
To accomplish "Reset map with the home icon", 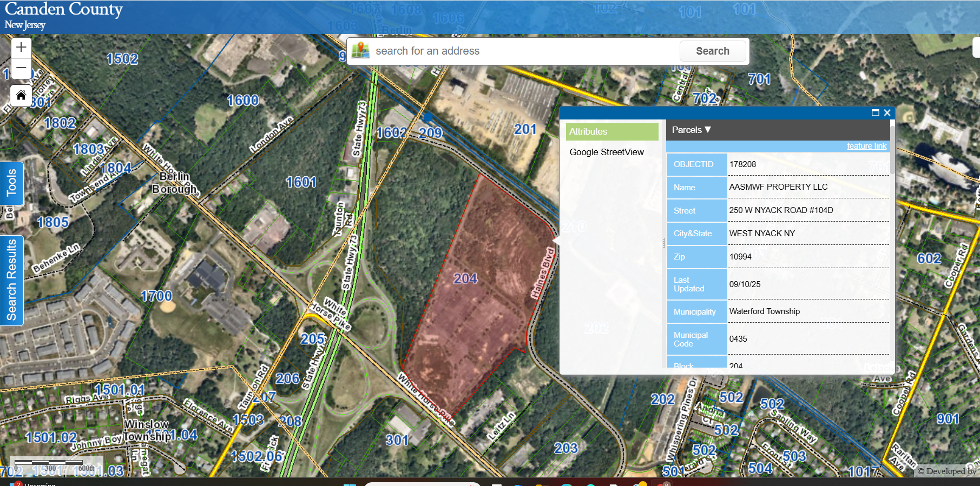I will tap(21, 96).
